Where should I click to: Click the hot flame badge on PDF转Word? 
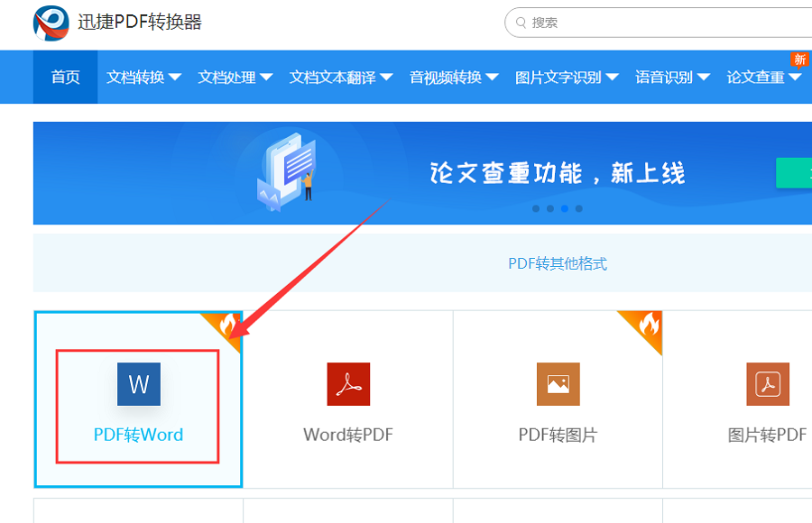tap(226, 326)
